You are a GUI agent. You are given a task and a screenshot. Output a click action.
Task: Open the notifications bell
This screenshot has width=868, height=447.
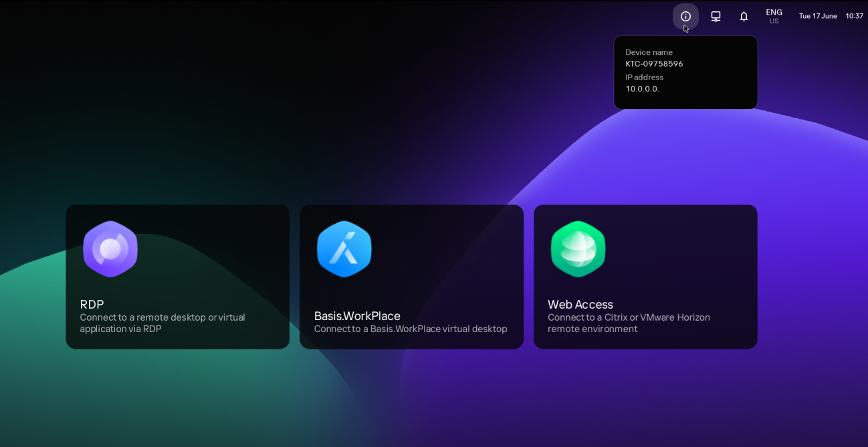pyautogui.click(x=744, y=16)
